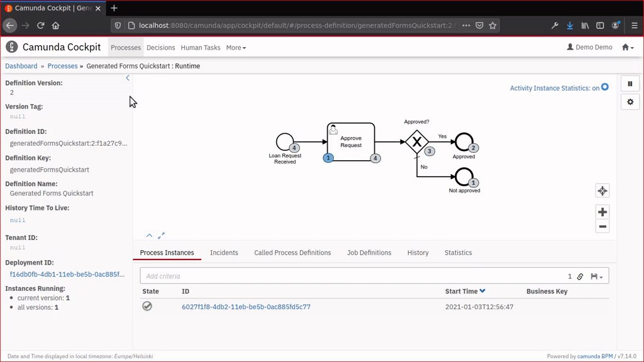This screenshot has height=362, width=644.
Task: Open the Deployment ID link f16db0fb
Action: (x=67, y=274)
